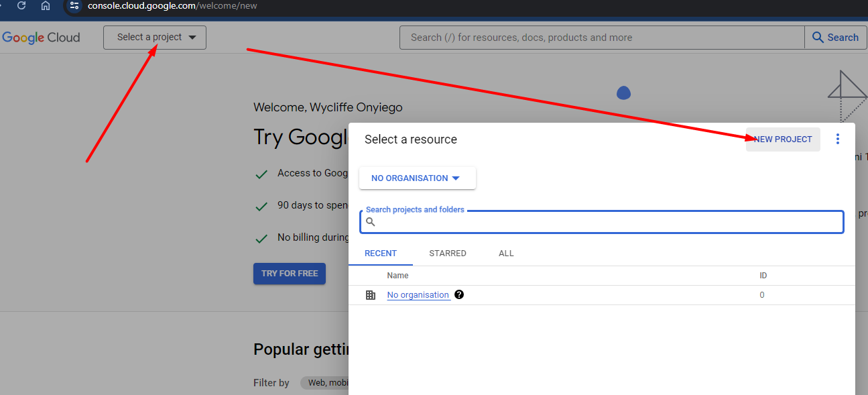Click the magnifier icon in the projects search field
The height and width of the screenshot is (395, 868).
(x=370, y=222)
